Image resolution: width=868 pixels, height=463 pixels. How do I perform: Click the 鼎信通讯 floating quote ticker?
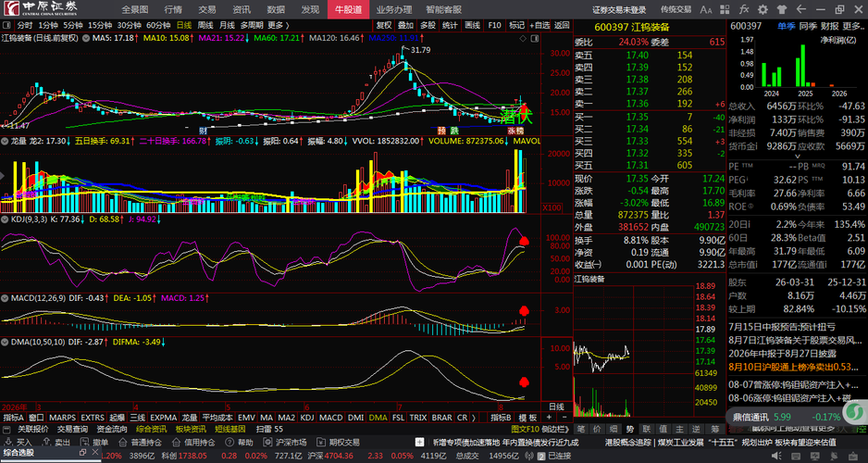[785, 417]
